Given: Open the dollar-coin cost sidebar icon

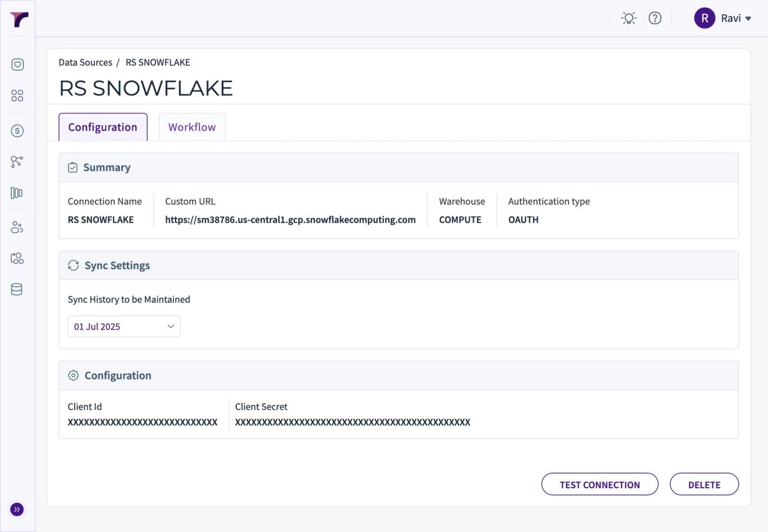Looking at the screenshot, I should (x=18, y=131).
